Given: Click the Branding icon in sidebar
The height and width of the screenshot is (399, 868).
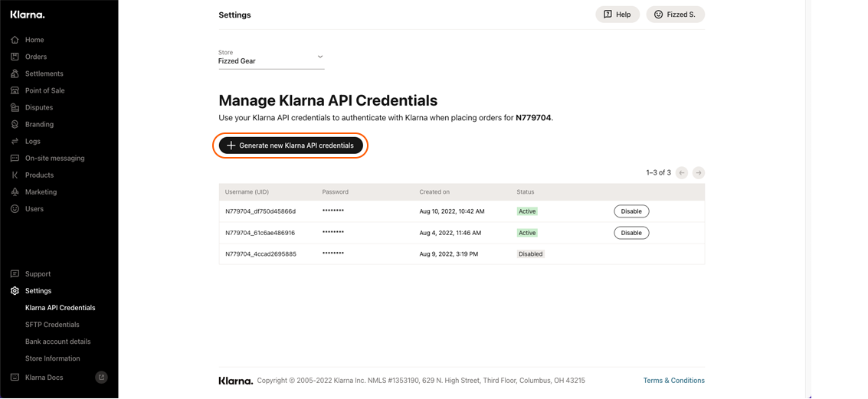Looking at the screenshot, I should click(15, 125).
